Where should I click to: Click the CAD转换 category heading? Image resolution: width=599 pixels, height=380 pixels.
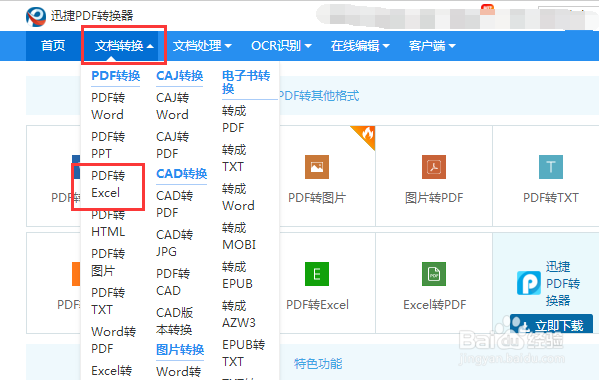coord(181,174)
